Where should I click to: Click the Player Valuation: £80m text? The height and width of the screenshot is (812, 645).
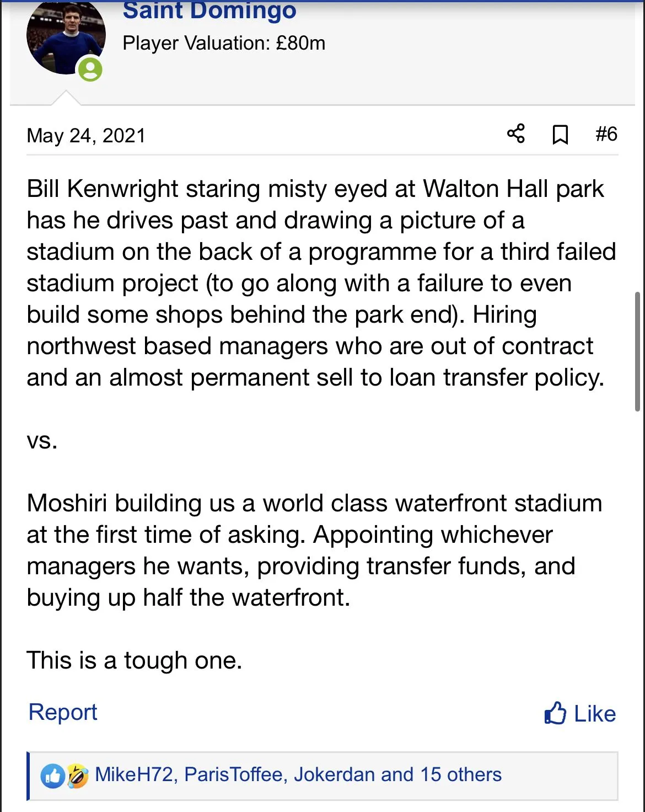[x=224, y=43]
